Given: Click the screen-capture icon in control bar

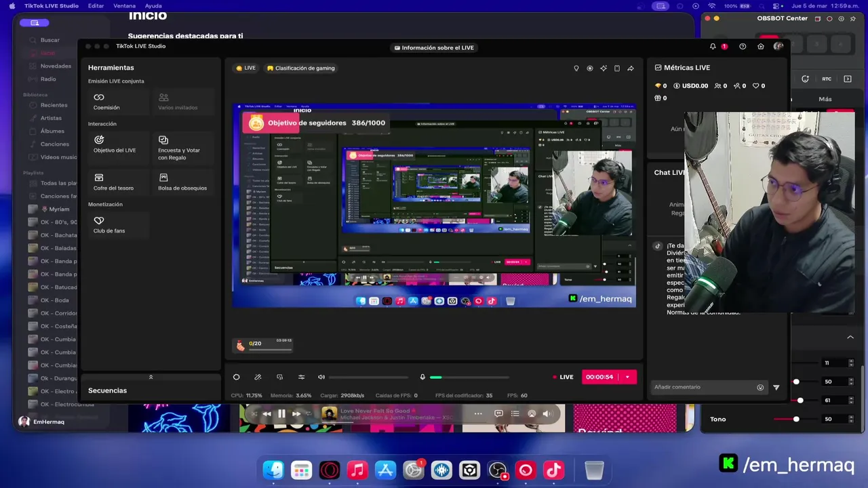Looking at the screenshot, I should [279, 377].
